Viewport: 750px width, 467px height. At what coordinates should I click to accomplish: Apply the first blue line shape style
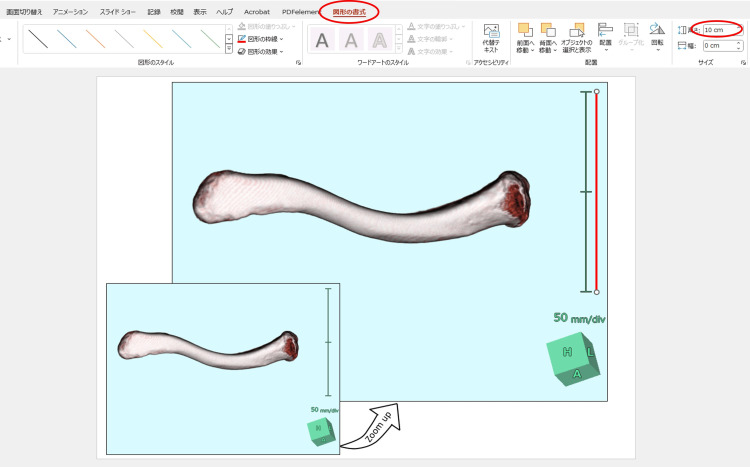[67, 39]
